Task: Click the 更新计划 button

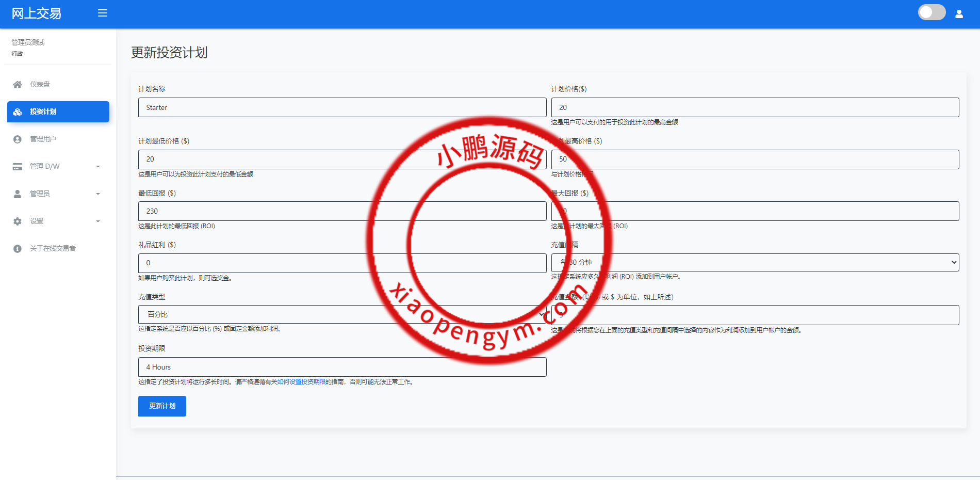Action: coord(162,406)
